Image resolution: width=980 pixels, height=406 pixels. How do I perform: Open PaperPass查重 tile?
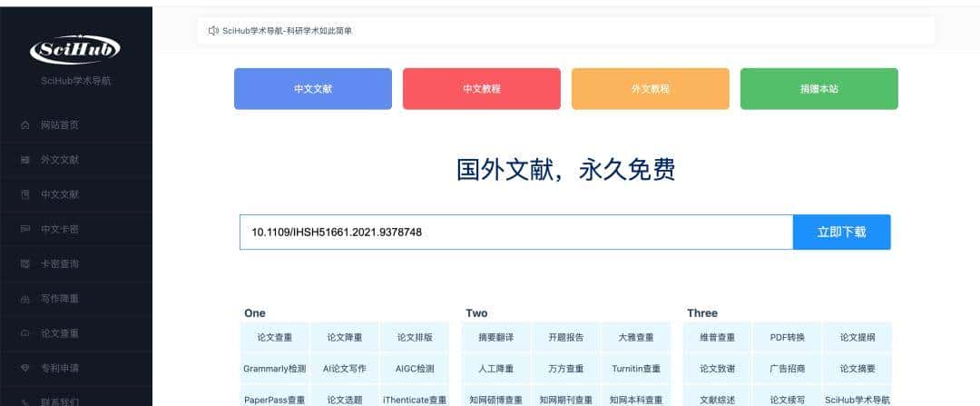[x=275, y=395]
